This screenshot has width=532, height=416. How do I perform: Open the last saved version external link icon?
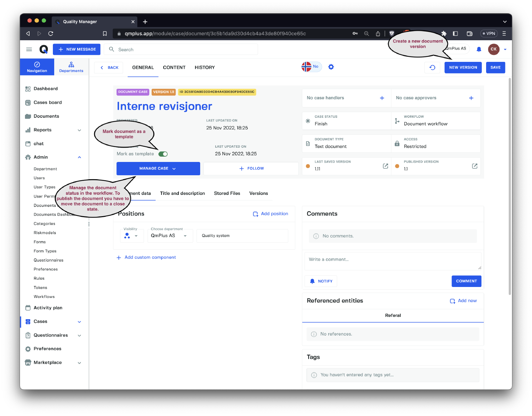click(x=385, y=166)
